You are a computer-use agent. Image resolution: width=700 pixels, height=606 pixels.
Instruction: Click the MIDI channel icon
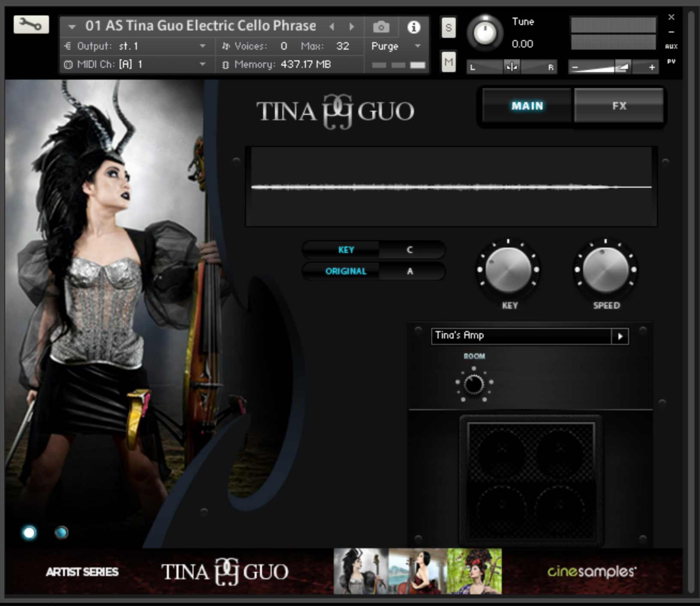pyautogui.click(x=68, y=65)
